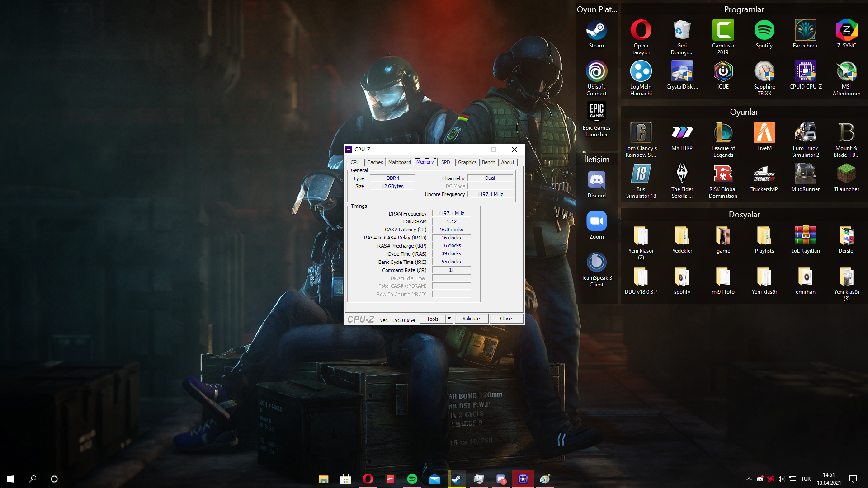Launch the League of Legends icon
The image size is (868, 488).
723,133
